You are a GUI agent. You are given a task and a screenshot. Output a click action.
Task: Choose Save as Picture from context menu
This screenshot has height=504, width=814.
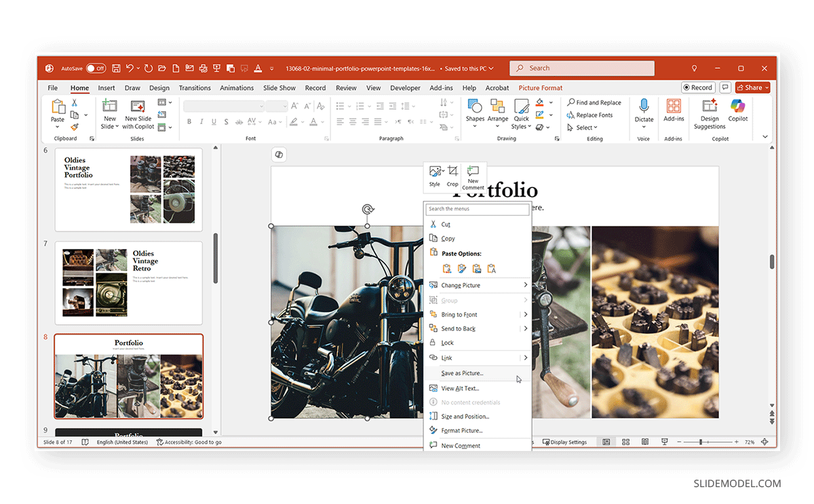[x=462, y=374]
